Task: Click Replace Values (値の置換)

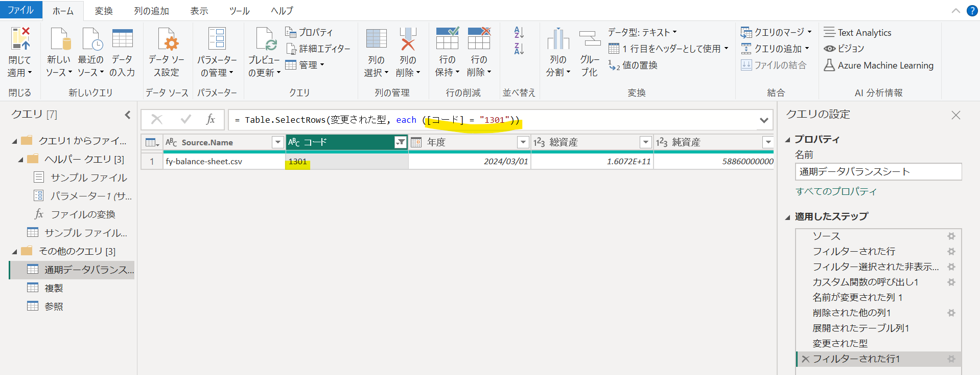Action: (633, 65)
